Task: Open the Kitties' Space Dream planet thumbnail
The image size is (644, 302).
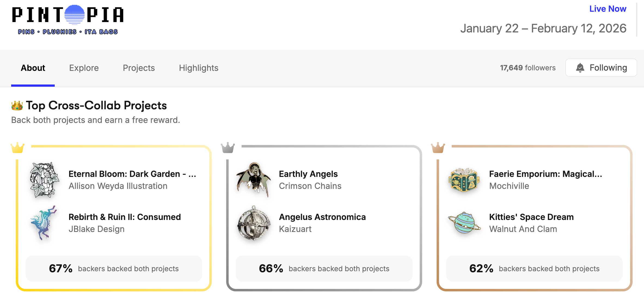Action: (464, 223)
